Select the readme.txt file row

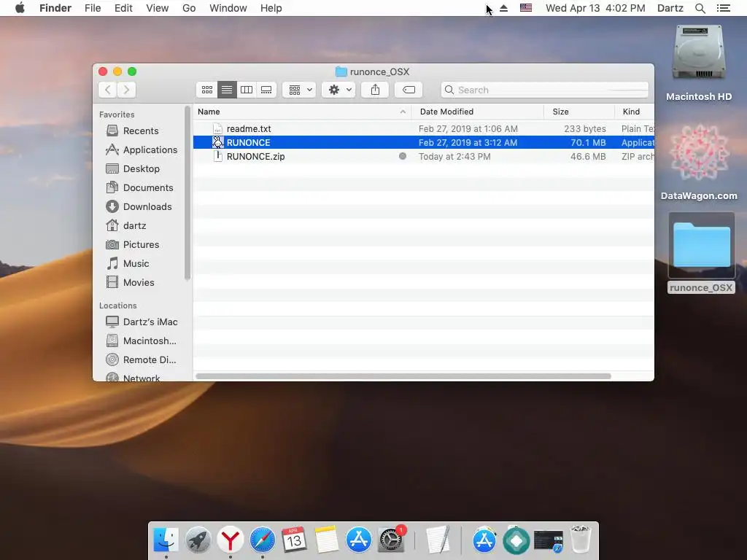[x=424, y=128]
